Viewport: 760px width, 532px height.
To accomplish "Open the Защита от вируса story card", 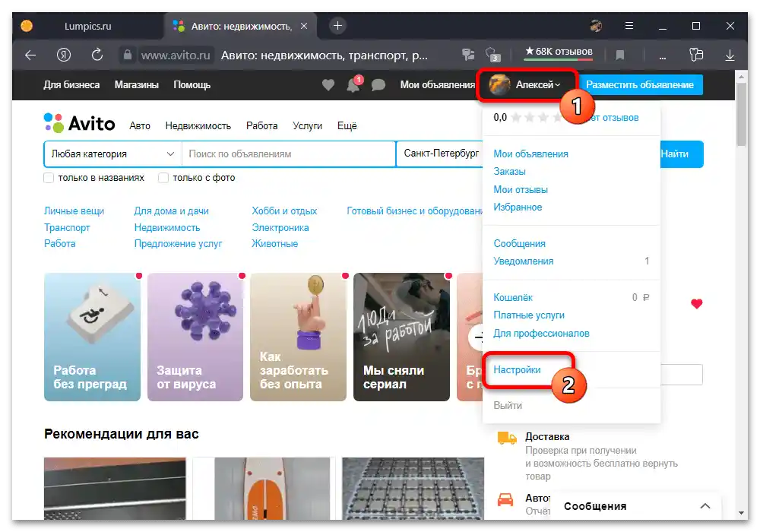I will tap(195, 337).
